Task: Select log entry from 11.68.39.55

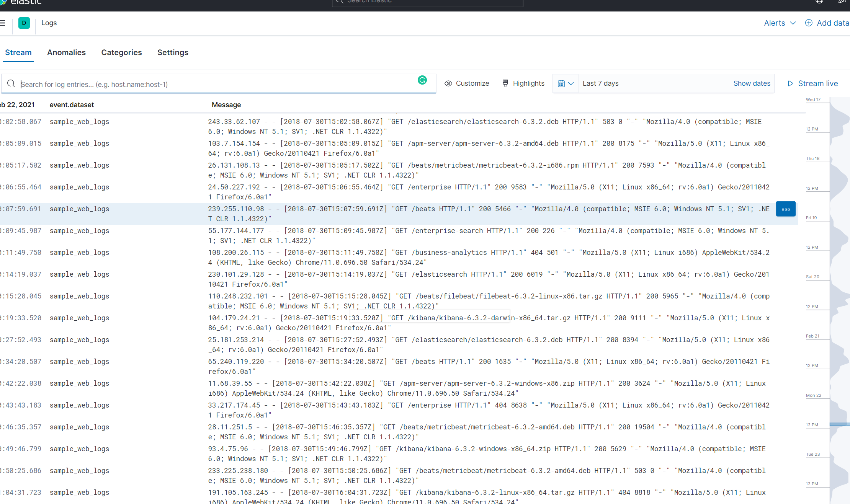Action: pos(399,388)
